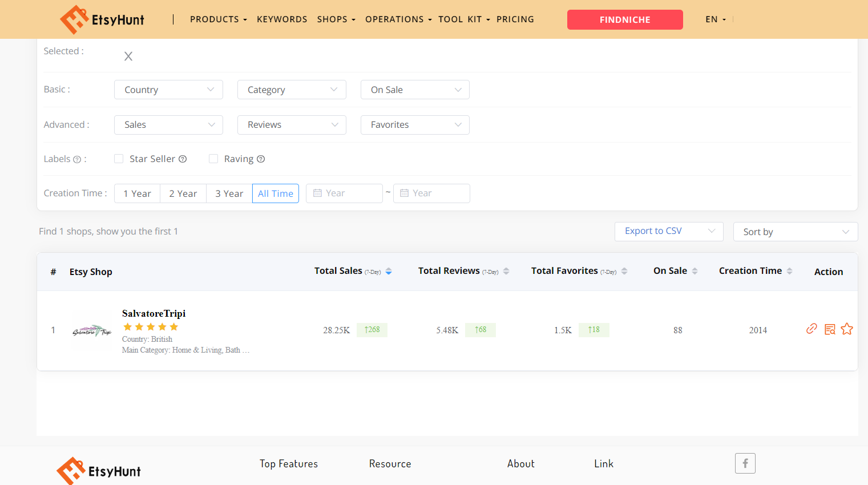Click the Facebook icon in footer
The width and height of the screenshot is (868, 485).
(745, 463)
